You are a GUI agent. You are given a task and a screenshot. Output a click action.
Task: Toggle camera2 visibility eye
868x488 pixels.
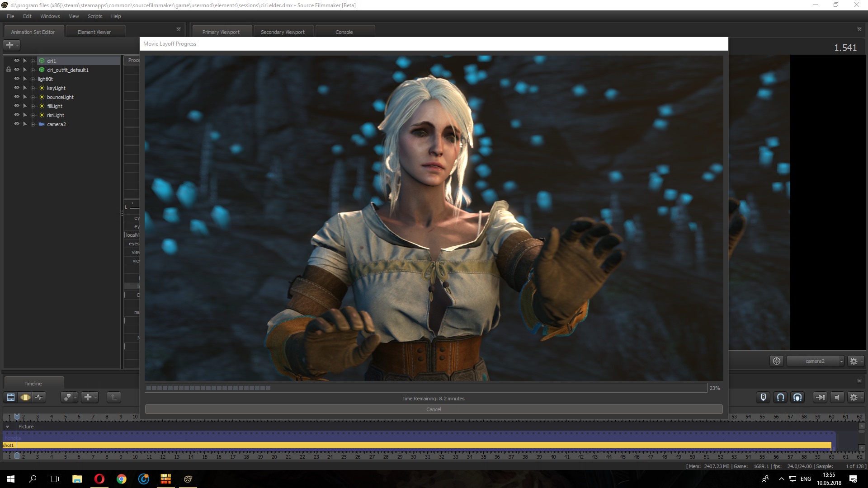pos(17,124)
